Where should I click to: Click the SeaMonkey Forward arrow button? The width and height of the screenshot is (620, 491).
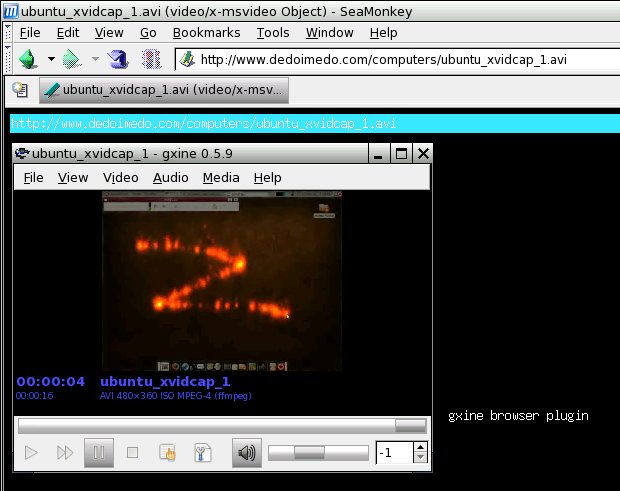tap(72, 59)
